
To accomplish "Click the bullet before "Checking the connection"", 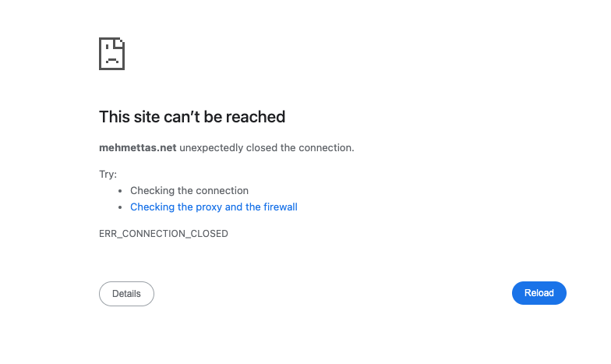I will point(120,191).
